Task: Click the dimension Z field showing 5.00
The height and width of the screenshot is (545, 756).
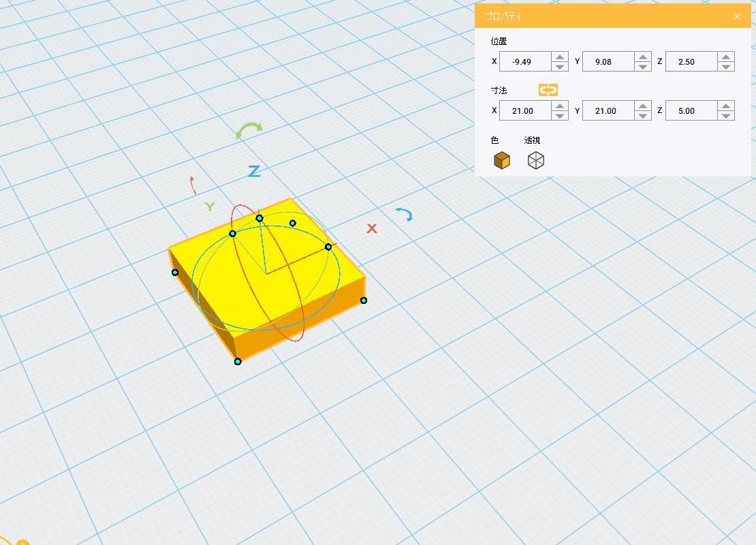Action: (x=689, y=111)
